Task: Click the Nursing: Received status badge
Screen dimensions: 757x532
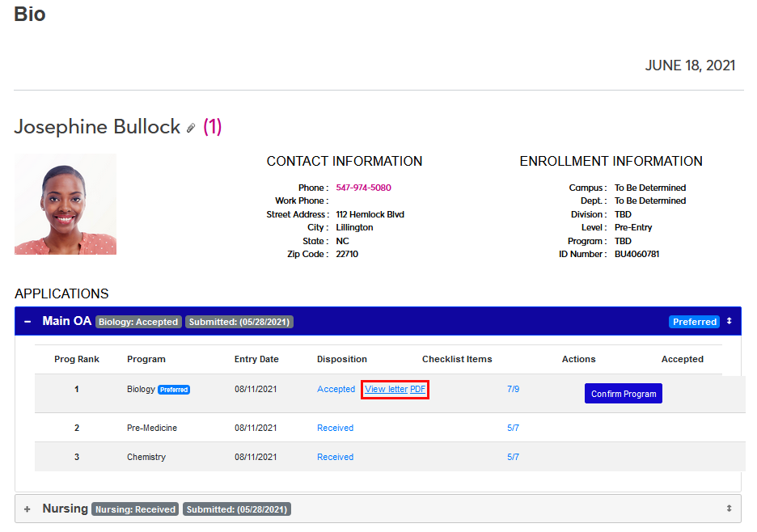Action: (x=135, y=509)
